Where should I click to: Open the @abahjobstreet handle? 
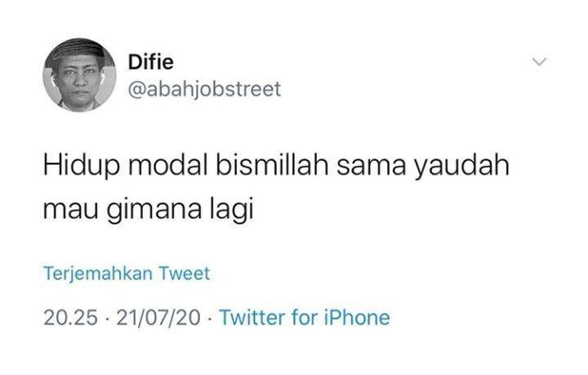tap(204, 89)
